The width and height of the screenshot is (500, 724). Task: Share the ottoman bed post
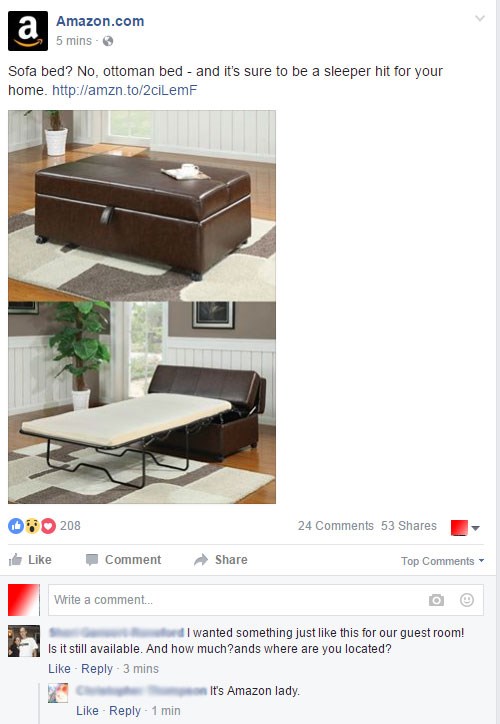tap(221, 560)
